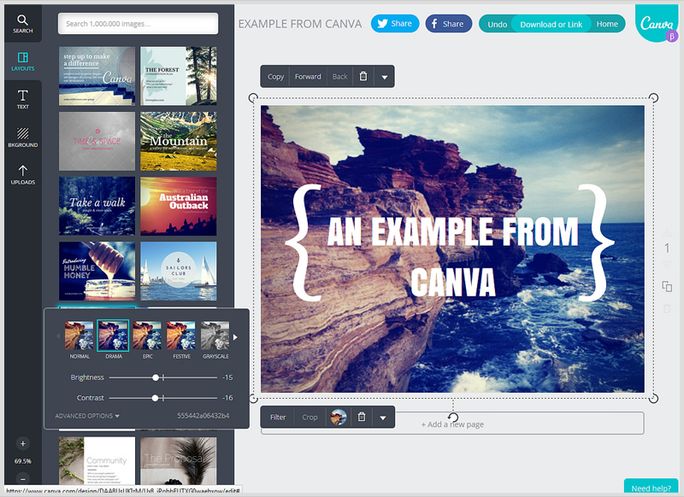Viewport: 684px width, 497px height.
Task: Click the Crop button
Action: click(x=310, y=417)
